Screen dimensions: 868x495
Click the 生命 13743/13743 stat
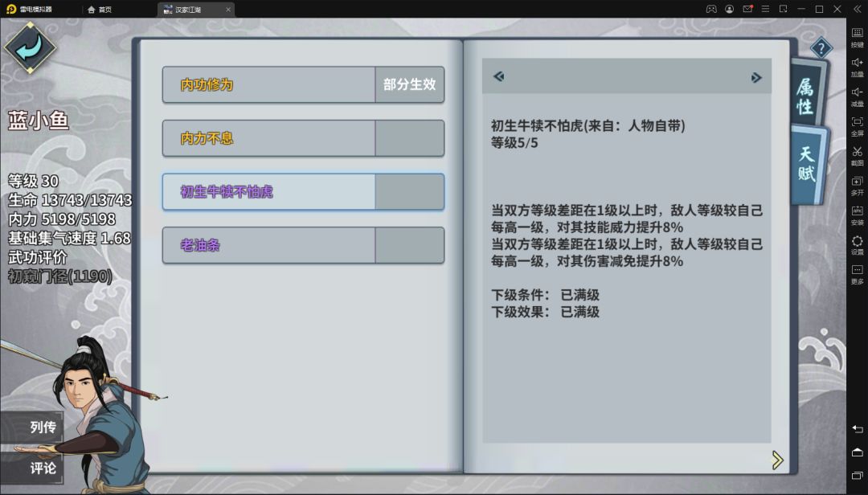pos(70,200)
